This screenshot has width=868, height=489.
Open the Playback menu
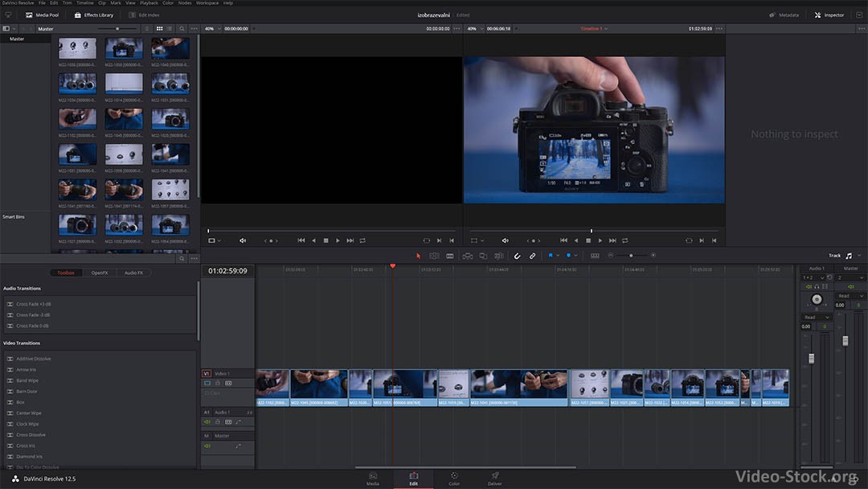[x=149, y=2]
